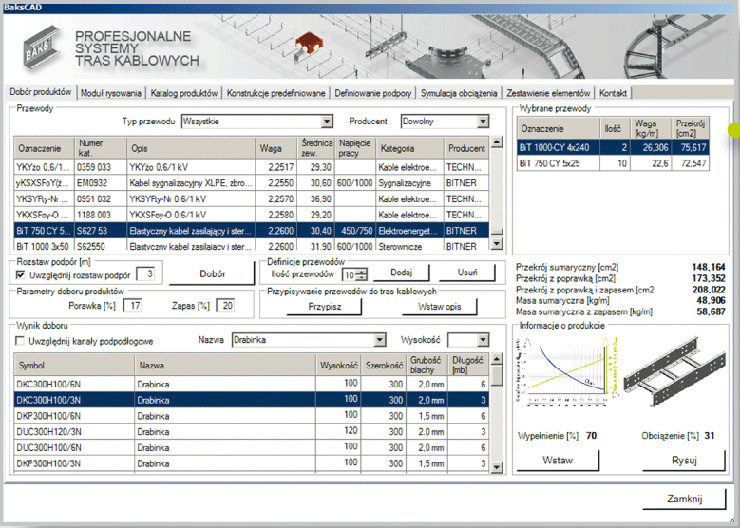Switch to the Moduł rysowania tab
This screenshot has height=528, width=740.
112,92
